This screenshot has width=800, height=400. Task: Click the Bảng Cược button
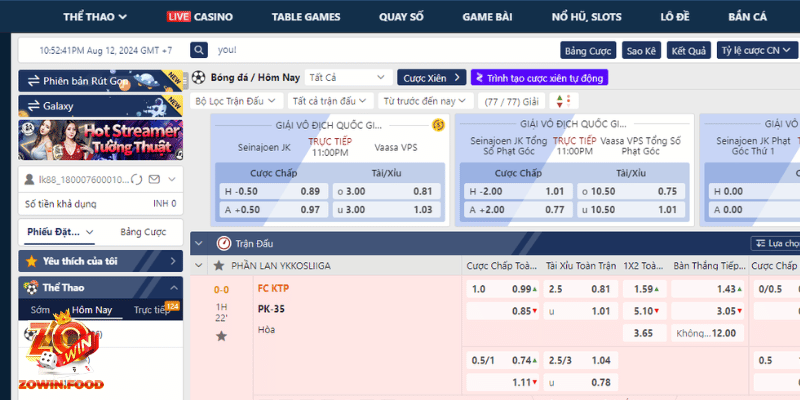point(588,50)
